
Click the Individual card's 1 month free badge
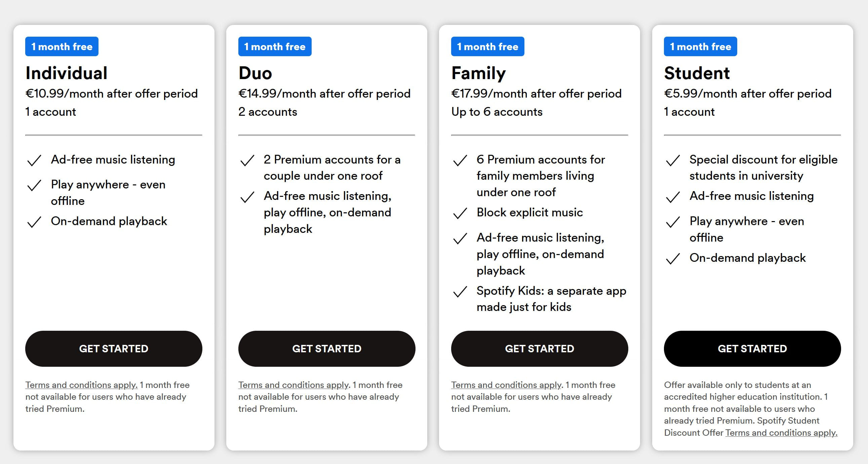point(62,46)
